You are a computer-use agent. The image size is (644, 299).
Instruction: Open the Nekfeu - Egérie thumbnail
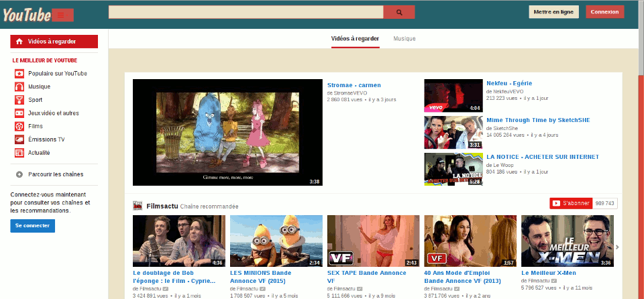click(453, 96)
